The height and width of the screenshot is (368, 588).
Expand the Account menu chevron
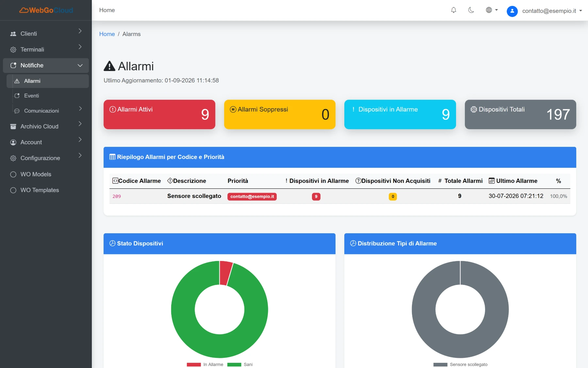[80, 139]
